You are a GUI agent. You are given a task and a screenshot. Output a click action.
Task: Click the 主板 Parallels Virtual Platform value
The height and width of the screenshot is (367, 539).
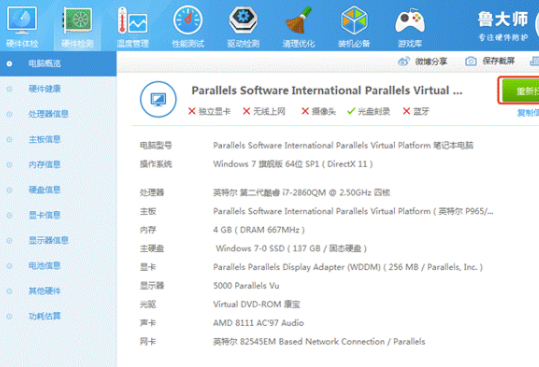point(353,211)
